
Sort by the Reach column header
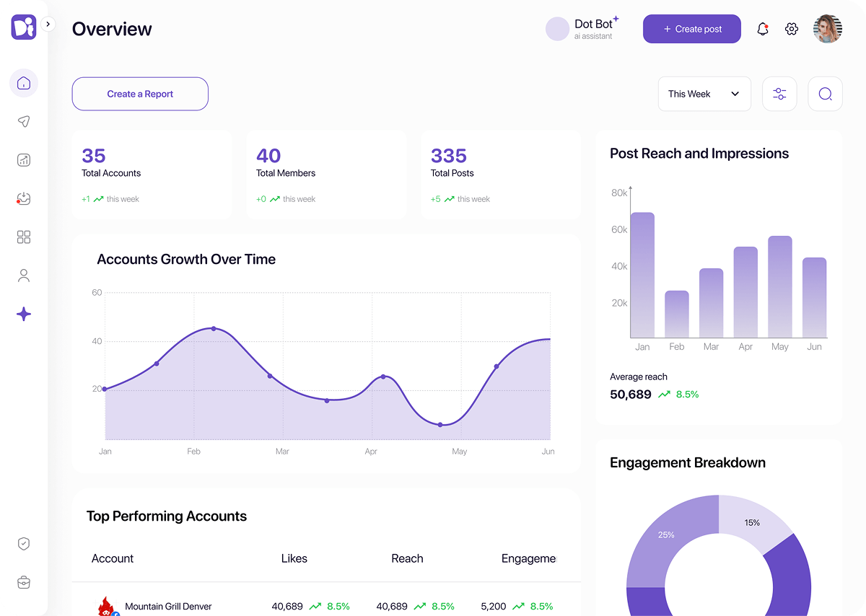tap(407, 558)
